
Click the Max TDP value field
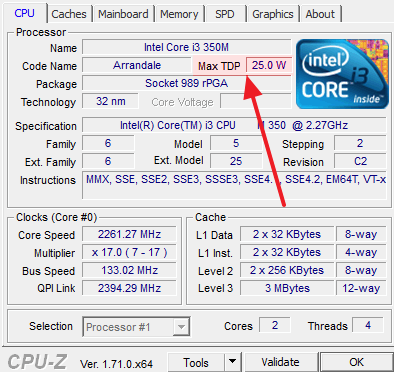[x=269, y=65]
